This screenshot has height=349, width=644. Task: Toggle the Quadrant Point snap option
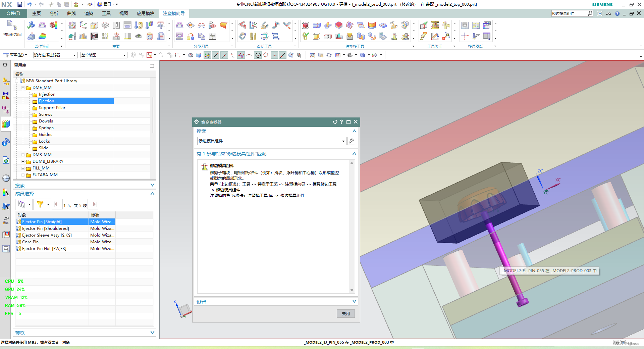(x=266, y=55)
